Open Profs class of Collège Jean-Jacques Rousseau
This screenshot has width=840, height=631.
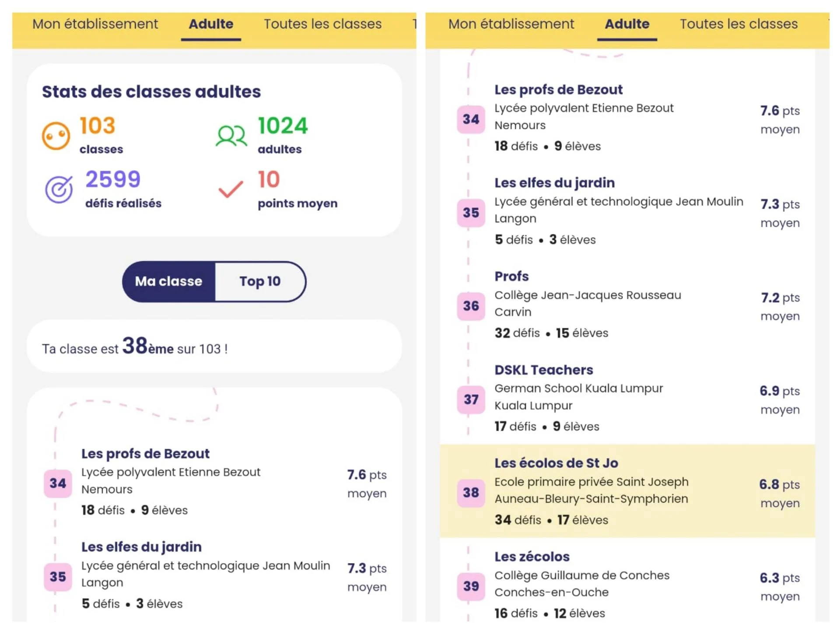511,277
